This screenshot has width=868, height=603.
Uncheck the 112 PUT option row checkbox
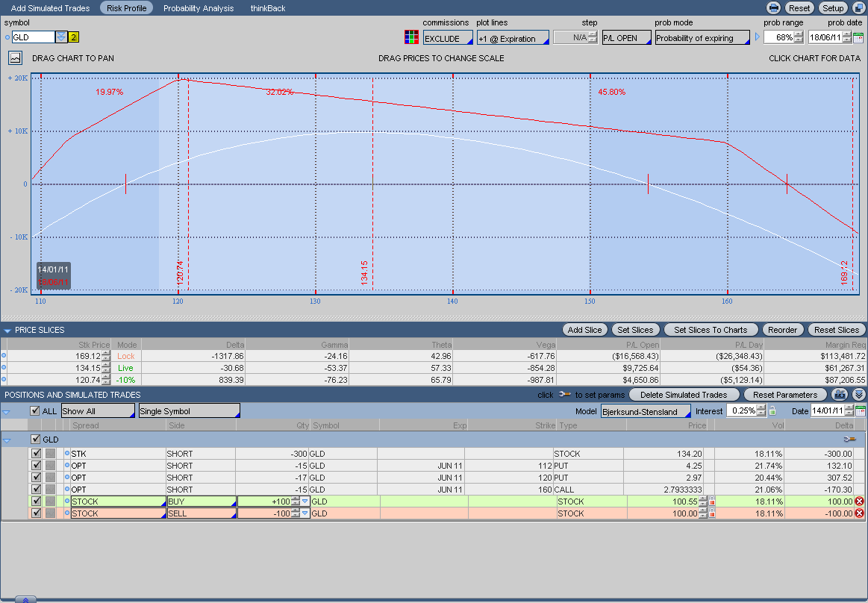[37, 466]
